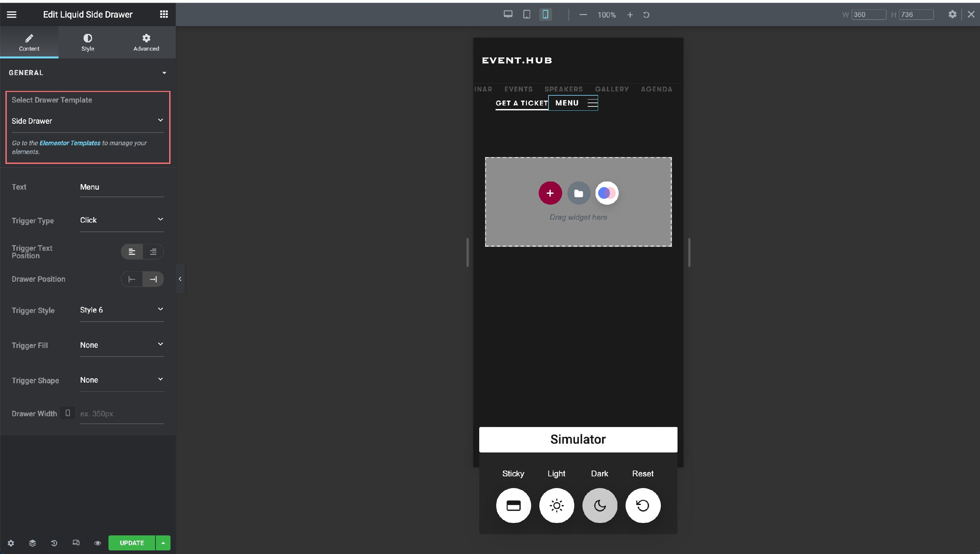Open the widgets panel grid icon

point(164,14)
